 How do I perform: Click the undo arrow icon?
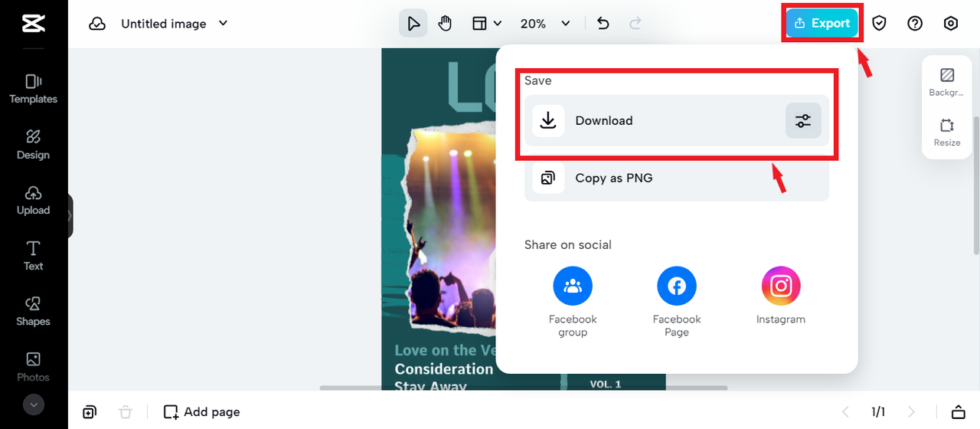[603, 24]
